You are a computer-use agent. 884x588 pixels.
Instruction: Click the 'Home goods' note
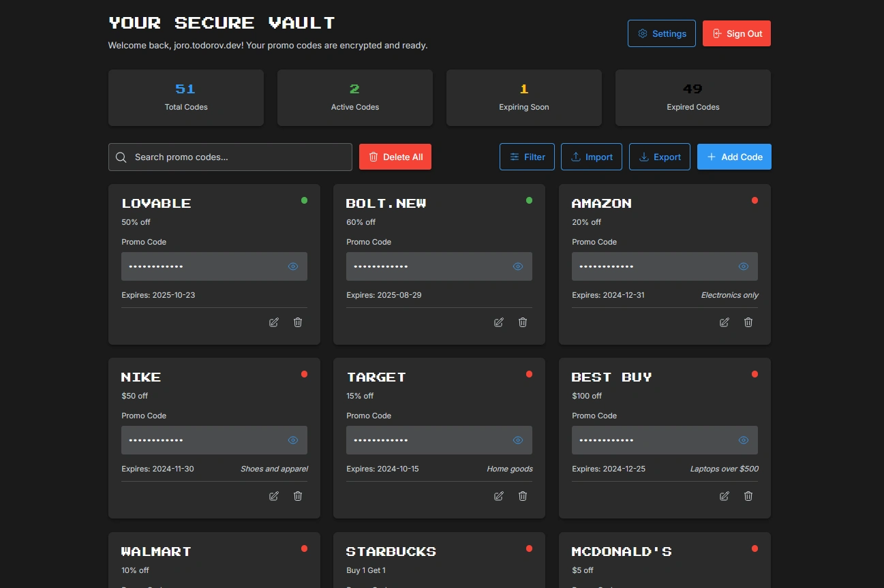(x=510, y=469)
